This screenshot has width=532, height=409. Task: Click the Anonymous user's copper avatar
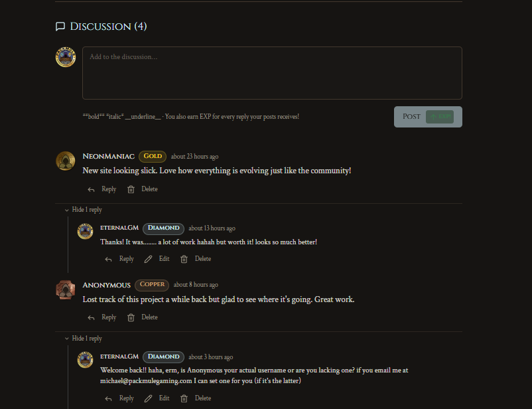click(x=66, y=289)
